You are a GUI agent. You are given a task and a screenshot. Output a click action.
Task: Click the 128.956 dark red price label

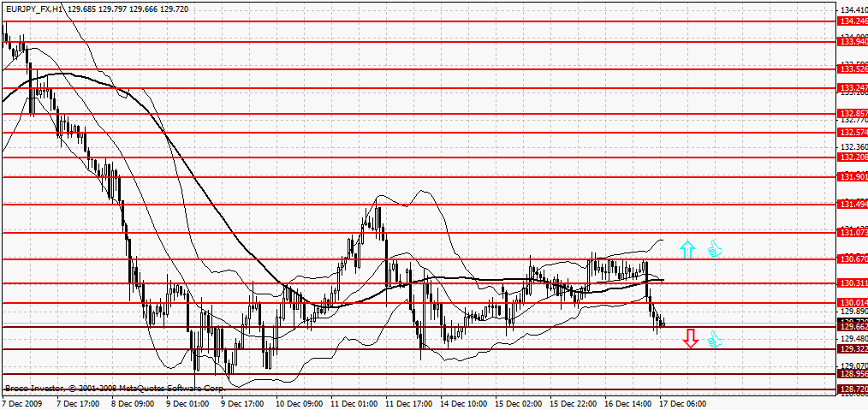point(853,374)
